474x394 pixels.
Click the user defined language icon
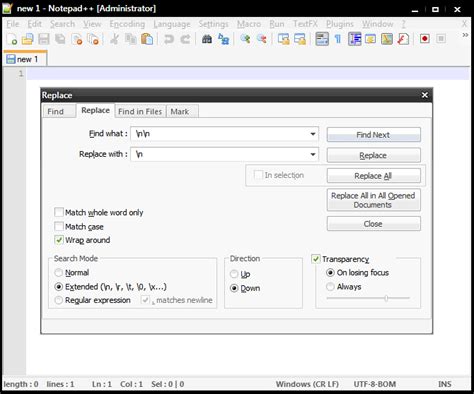tap(370, 39)
